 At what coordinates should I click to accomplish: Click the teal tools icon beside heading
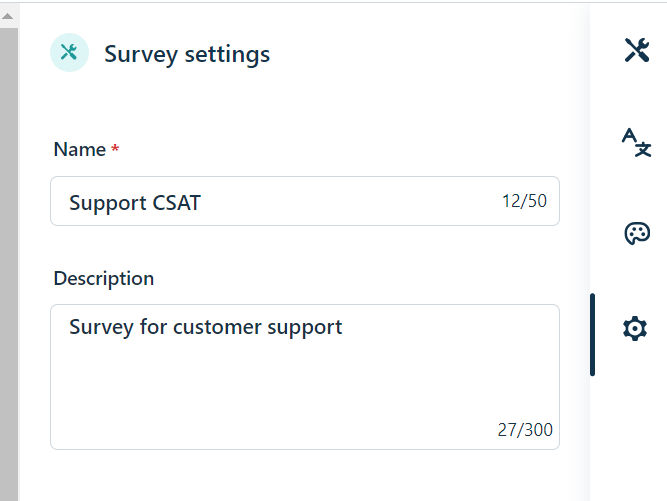[x=69, y=53]
